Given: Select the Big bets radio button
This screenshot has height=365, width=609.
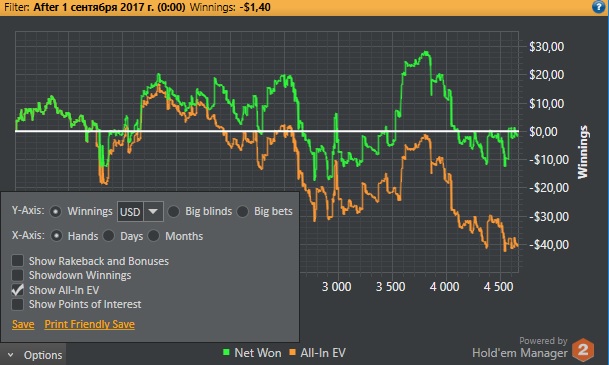Looking at the screenshot, I should [242, 211].
